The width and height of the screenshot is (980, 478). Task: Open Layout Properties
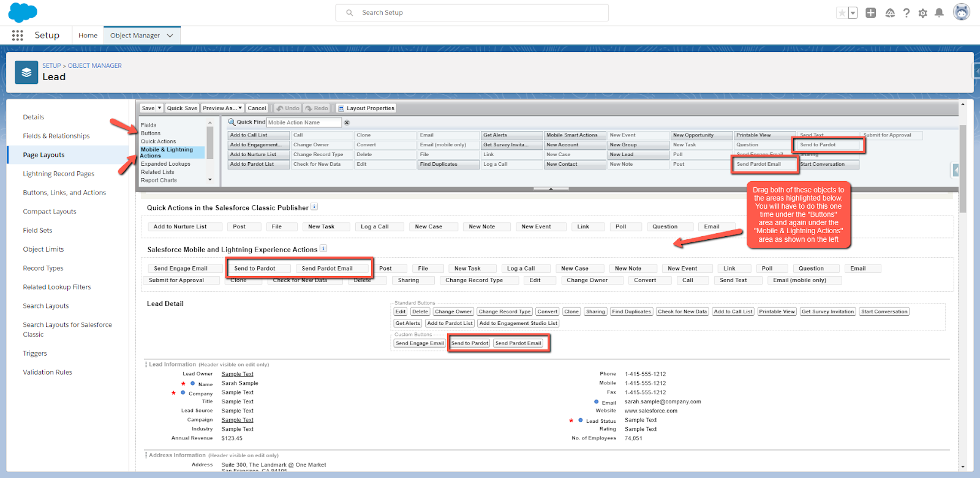point(366,108)
